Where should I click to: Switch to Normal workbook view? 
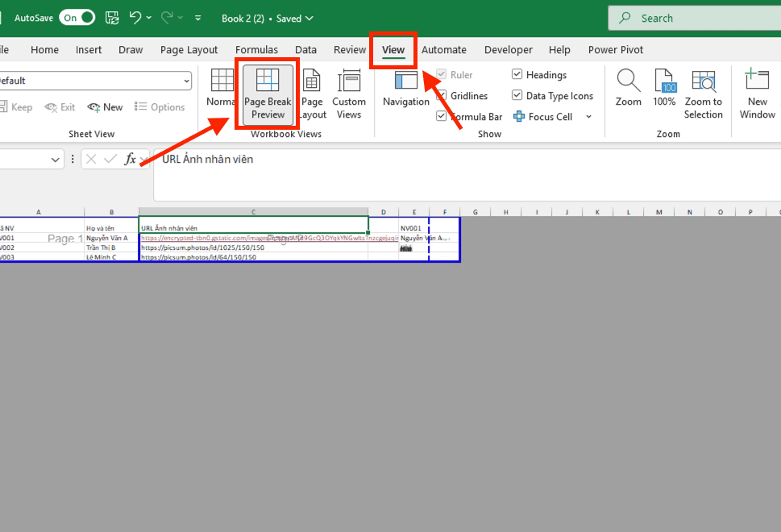222,88
